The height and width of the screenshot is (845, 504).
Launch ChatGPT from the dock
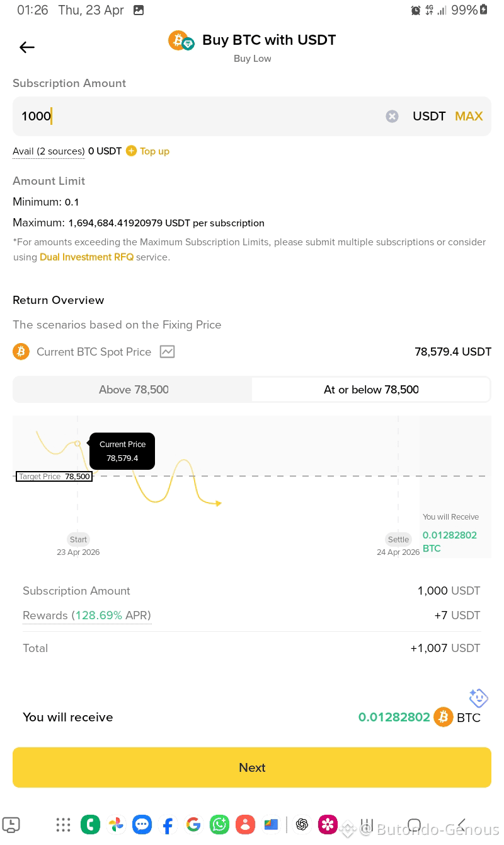tap(302, 824)
